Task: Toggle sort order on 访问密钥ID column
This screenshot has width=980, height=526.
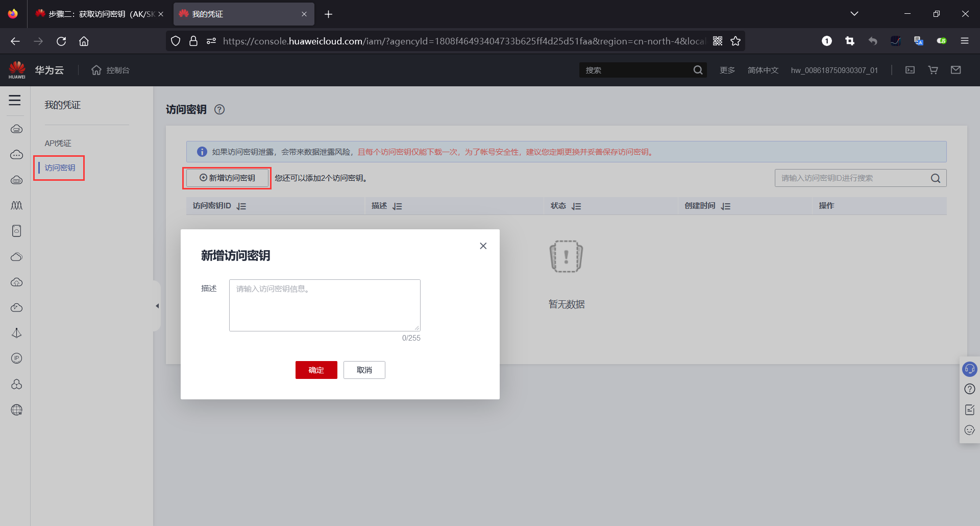Action: click(x=241, y=206)
